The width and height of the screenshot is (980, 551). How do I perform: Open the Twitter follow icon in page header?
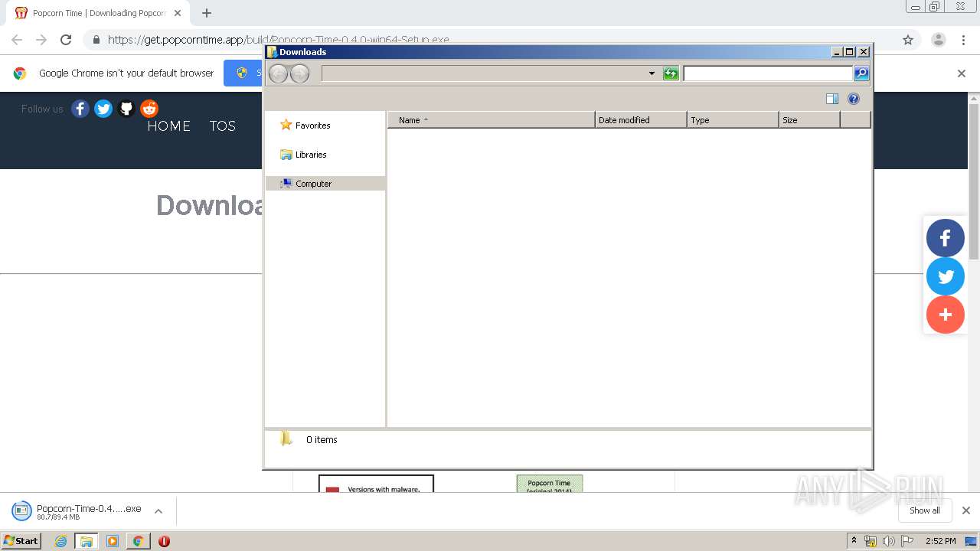103,109
